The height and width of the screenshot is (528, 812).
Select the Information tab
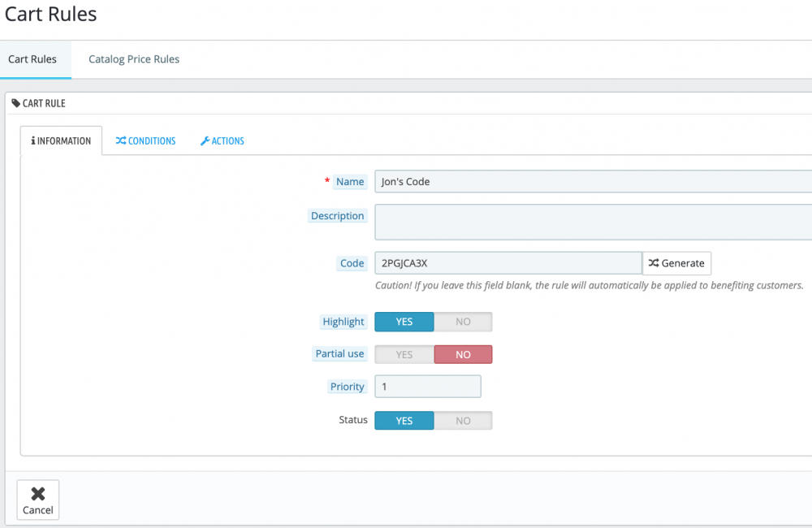[61, 141]
